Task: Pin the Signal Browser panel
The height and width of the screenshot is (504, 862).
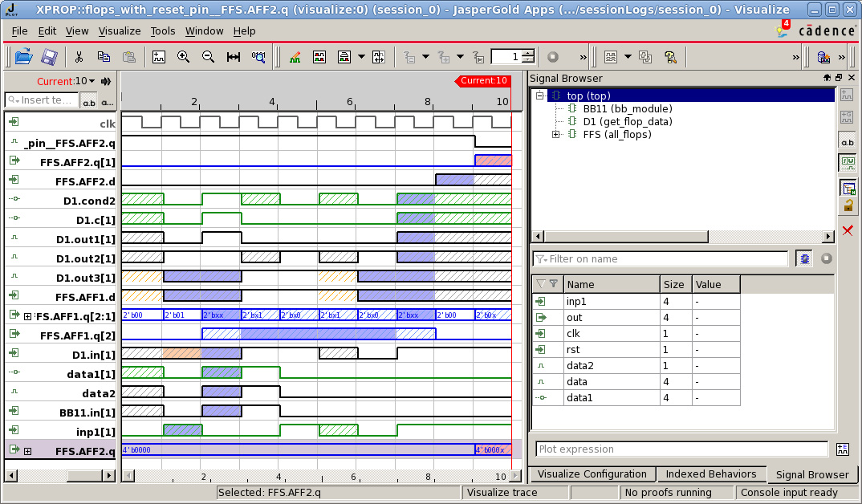Action: pyautogui.click(x=827, y=78)
